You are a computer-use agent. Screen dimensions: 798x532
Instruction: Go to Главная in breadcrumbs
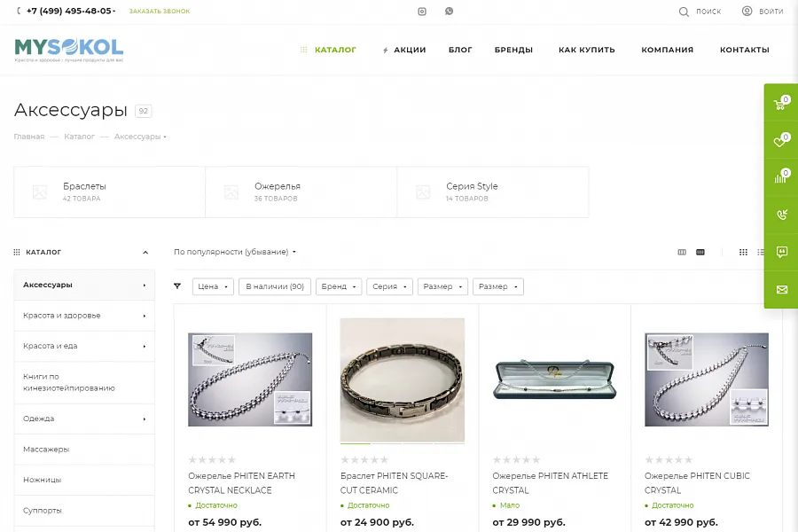point(29,137)
